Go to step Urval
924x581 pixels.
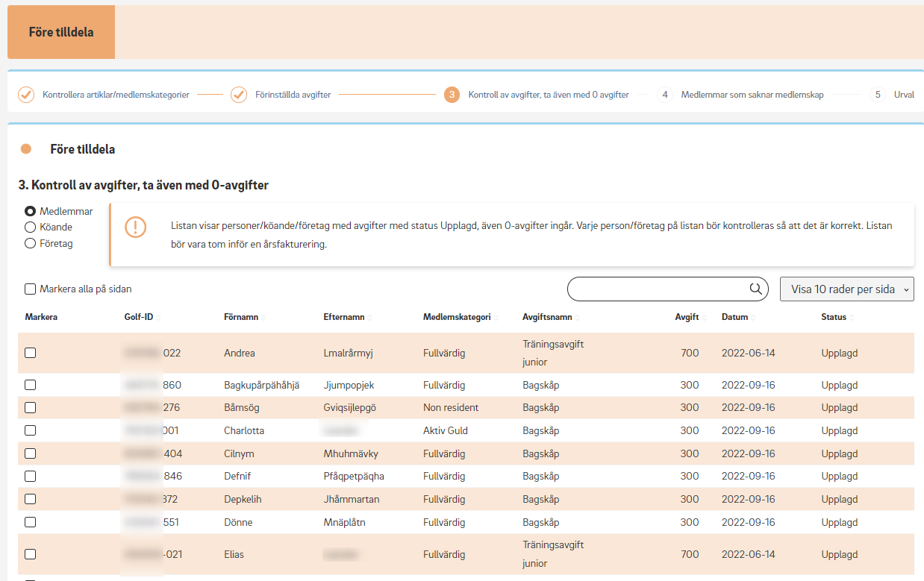pyautogui.click(x=904, y=95)
